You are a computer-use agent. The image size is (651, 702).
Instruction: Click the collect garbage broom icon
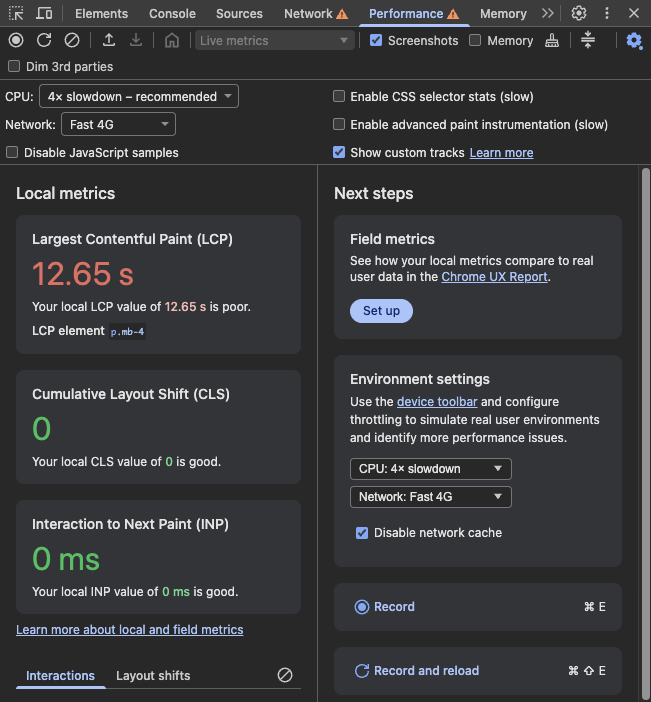pos(552,41)
